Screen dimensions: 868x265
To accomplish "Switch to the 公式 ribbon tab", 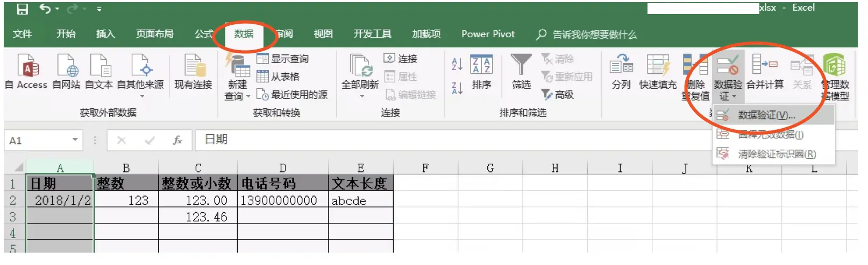I will [204, 34].
